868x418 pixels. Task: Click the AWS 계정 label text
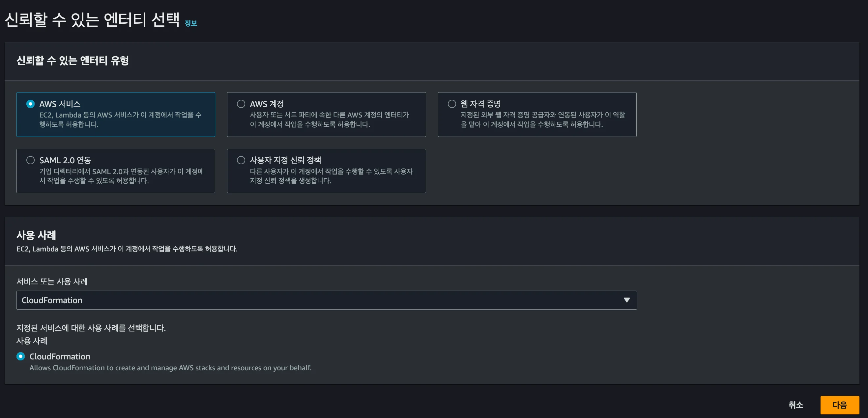(266, 104)
